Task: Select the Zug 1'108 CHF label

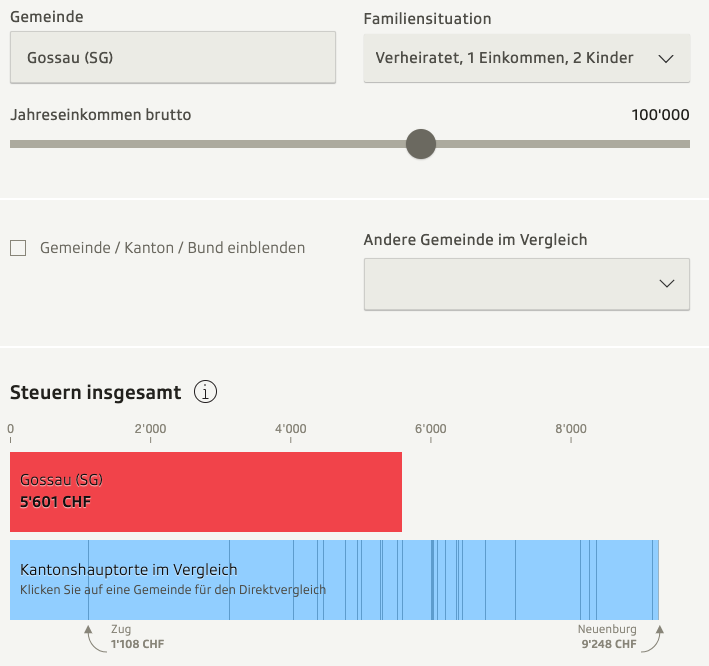Action: point(136,637)
